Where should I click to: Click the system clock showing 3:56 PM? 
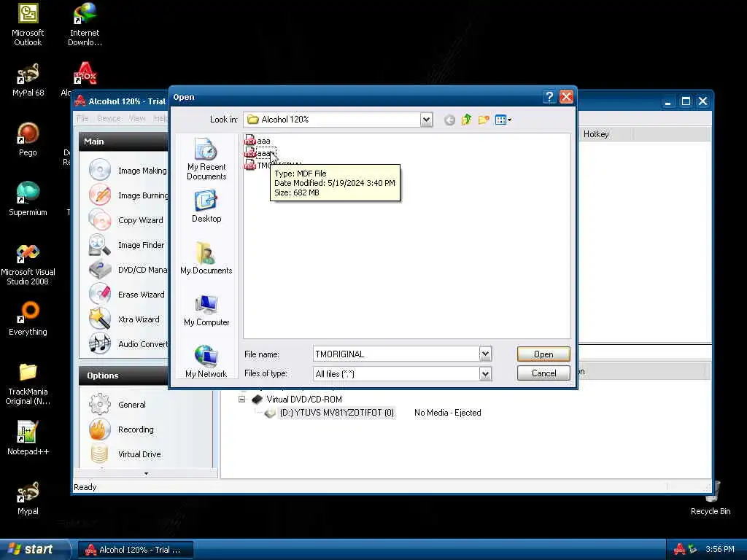(x=720, y=549)
